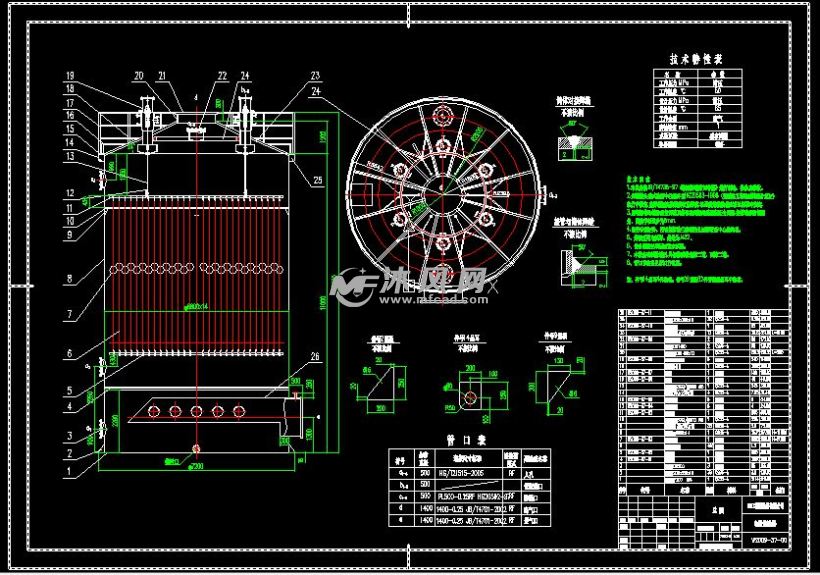The height and width of the screenshot is (575, 820).
Task: Click the 管口表 nozzle table heading
Action: point(465,440)
